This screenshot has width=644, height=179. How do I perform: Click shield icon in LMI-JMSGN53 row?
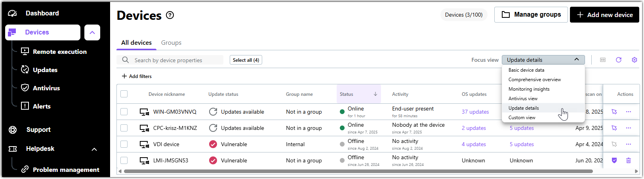point(614,160)
